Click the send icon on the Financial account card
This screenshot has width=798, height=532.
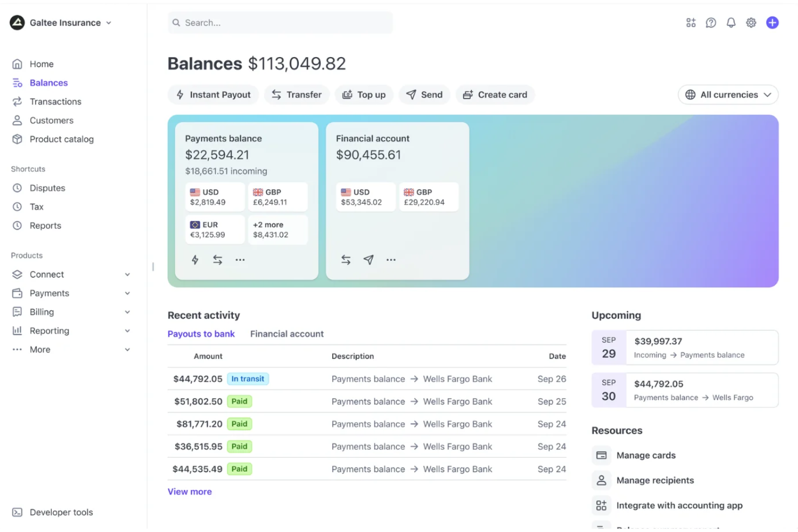369,260
